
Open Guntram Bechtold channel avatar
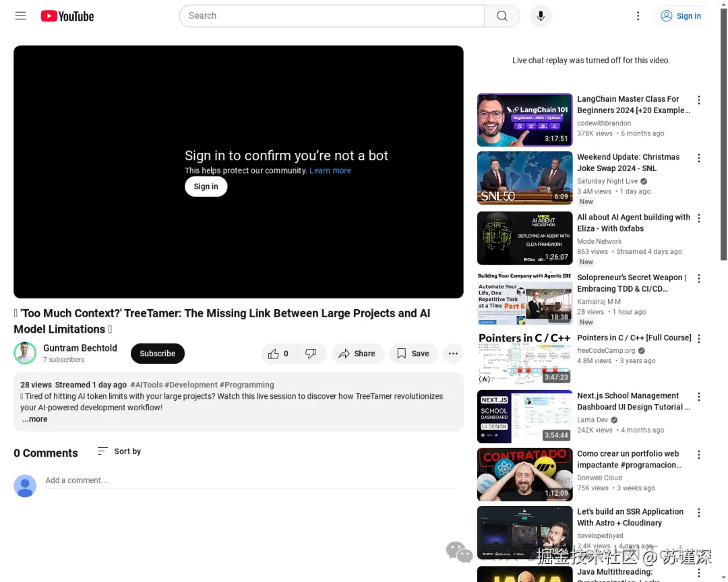(25, 353)
